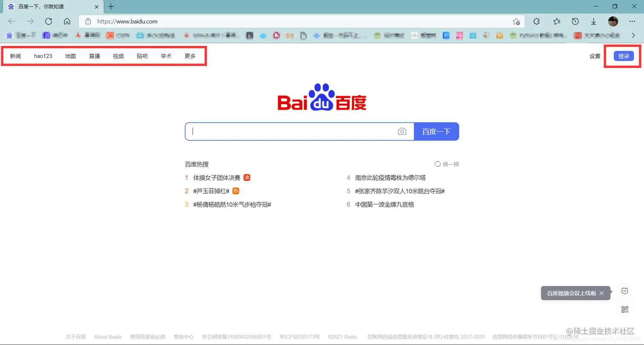The height and width of the screenshot is (345, 644).
Task: Reload the page with the refresh icon
Action: click(48, 21)
